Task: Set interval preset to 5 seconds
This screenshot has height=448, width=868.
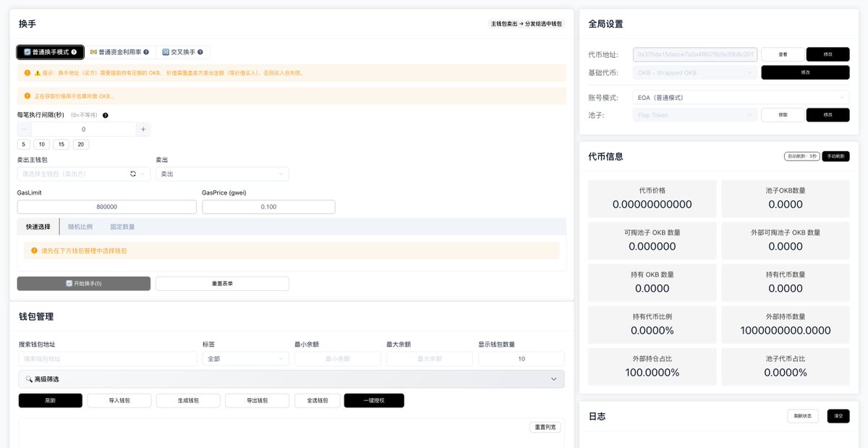Action: [24, 144]
